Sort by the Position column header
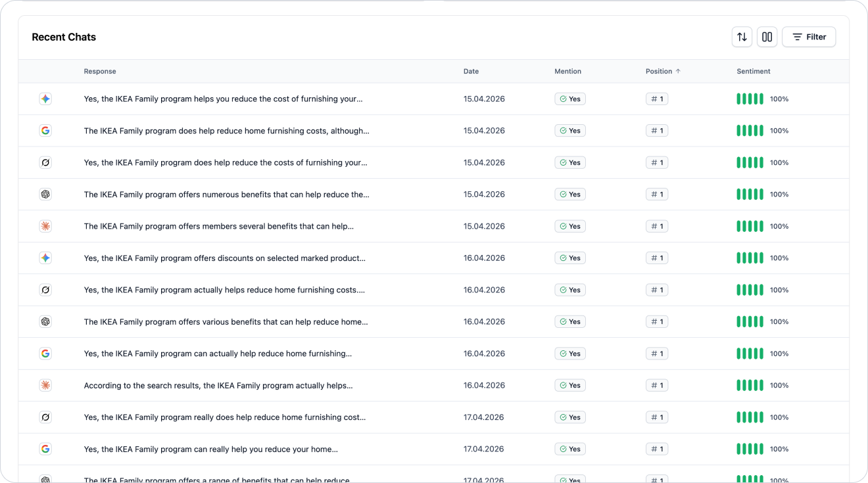Viewport: 868px width, 483px height. pos(663,71)
